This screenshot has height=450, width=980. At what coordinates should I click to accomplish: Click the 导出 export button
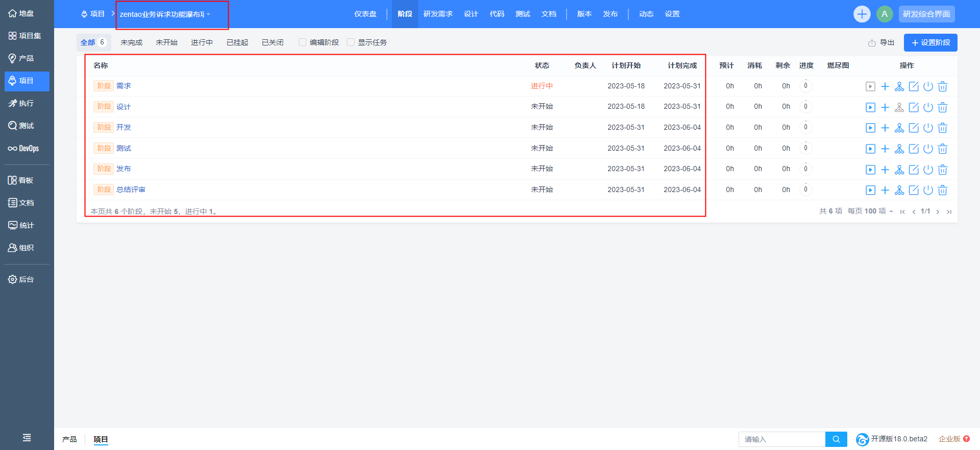click(881, 43)
